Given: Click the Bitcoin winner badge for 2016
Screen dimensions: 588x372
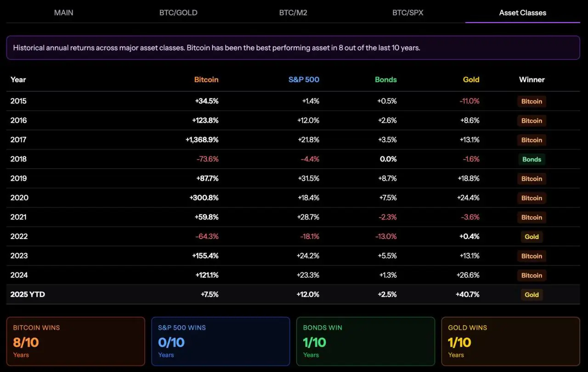Looking at the screenshot, I should coord(532,120).
